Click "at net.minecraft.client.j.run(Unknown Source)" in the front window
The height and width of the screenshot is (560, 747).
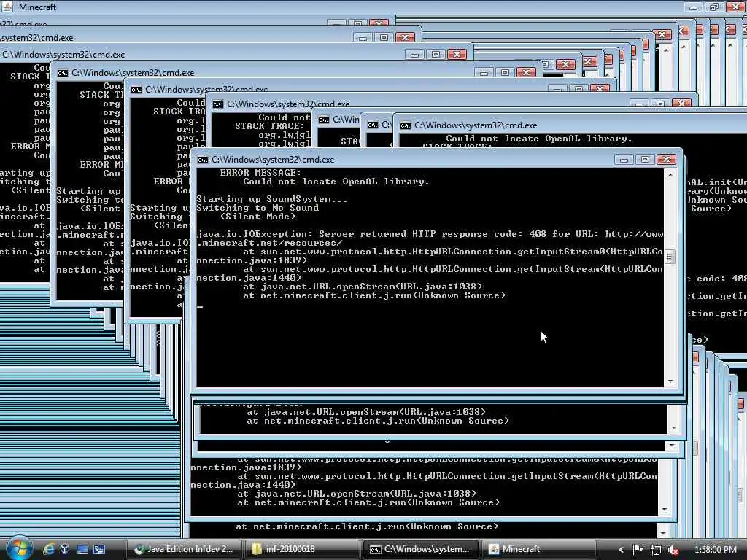click(374, 295)
